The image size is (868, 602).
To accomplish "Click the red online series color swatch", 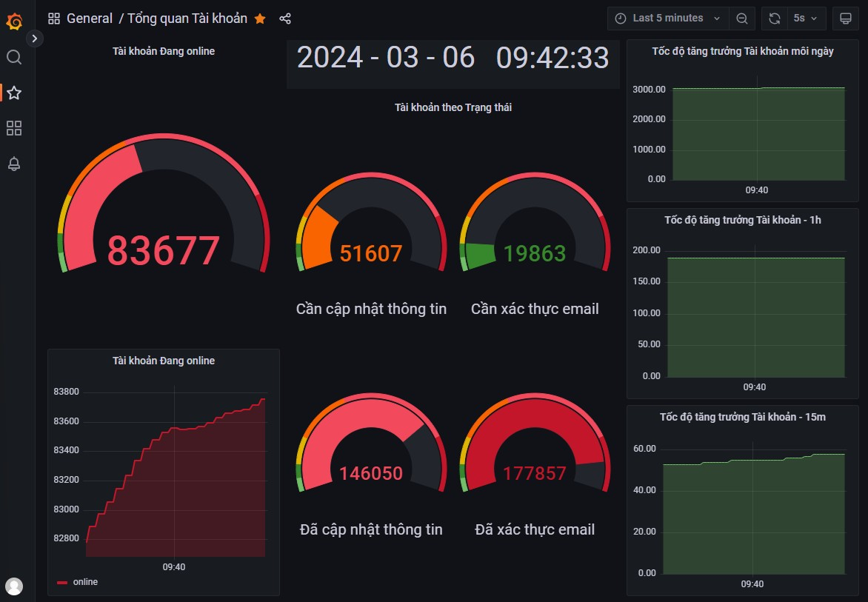I will [62, 583].
